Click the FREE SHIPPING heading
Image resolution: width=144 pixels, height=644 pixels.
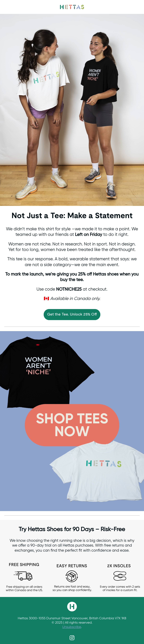tap(24, 564)
